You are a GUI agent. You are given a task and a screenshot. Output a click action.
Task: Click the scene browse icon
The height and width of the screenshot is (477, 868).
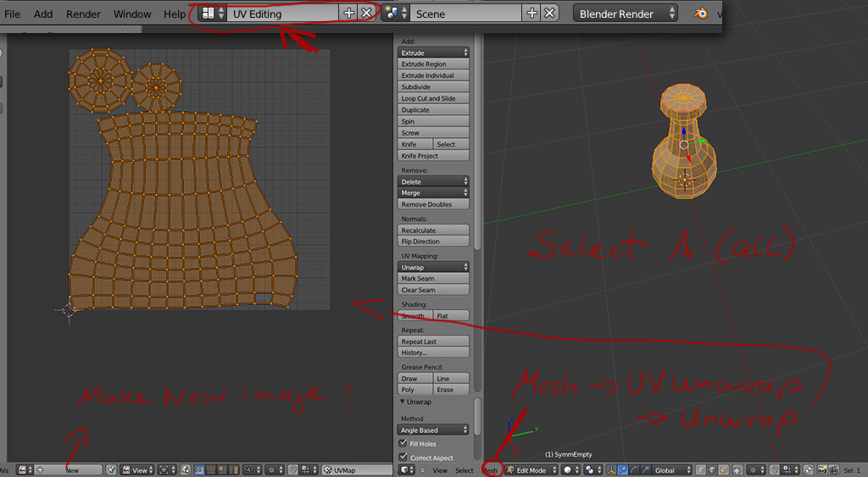tap(392, 14)
